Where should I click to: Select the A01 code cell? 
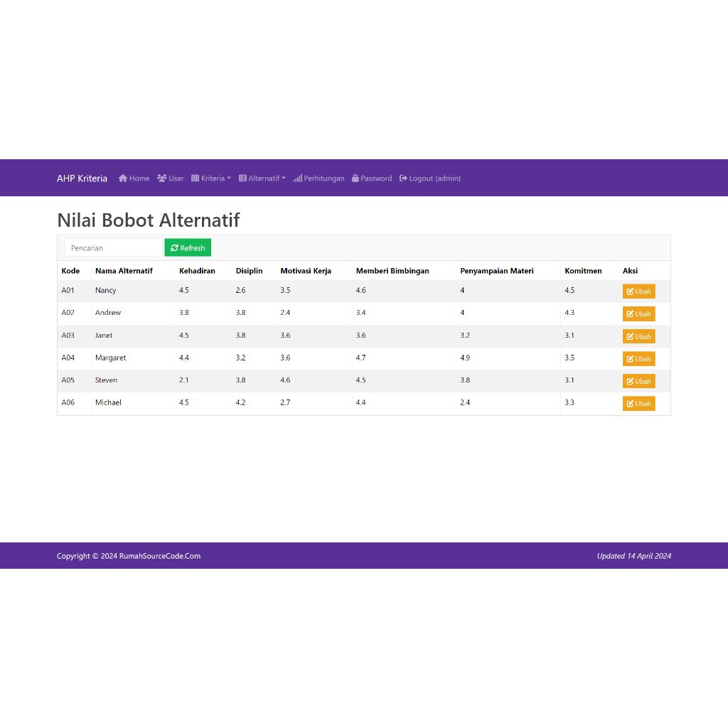(x=68, y=290)
